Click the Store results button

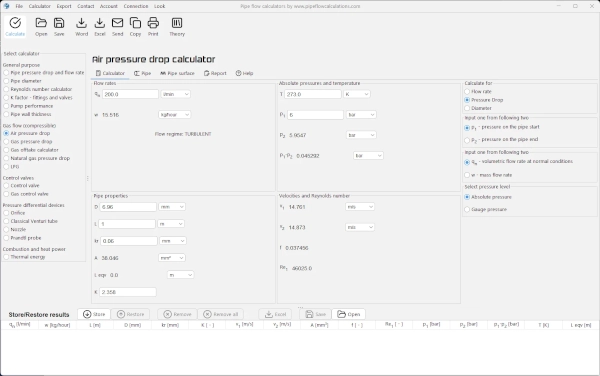pyautogui.click(x=94, y=314)
